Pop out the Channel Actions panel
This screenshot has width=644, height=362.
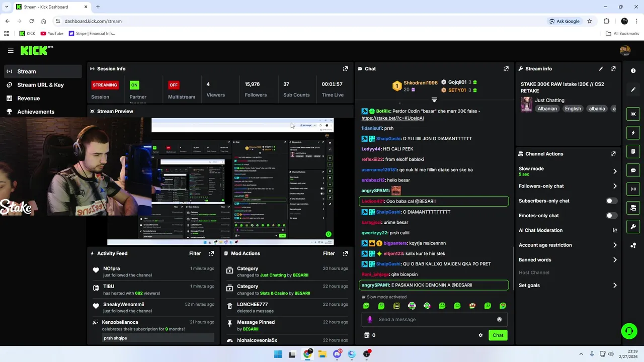coord(613,154)
